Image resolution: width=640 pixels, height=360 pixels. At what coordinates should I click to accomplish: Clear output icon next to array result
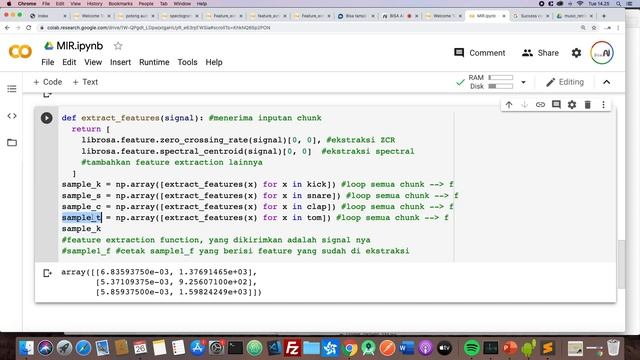(x=47, y=273)
